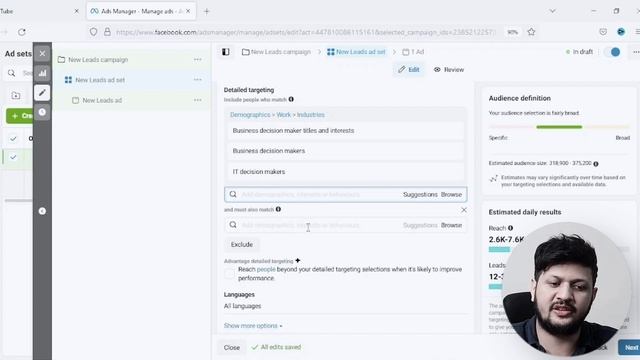The height and width of the screenshot is (360, 640).
Task: Select New Leads campaign in tree
Action: [x=98, y=60]
